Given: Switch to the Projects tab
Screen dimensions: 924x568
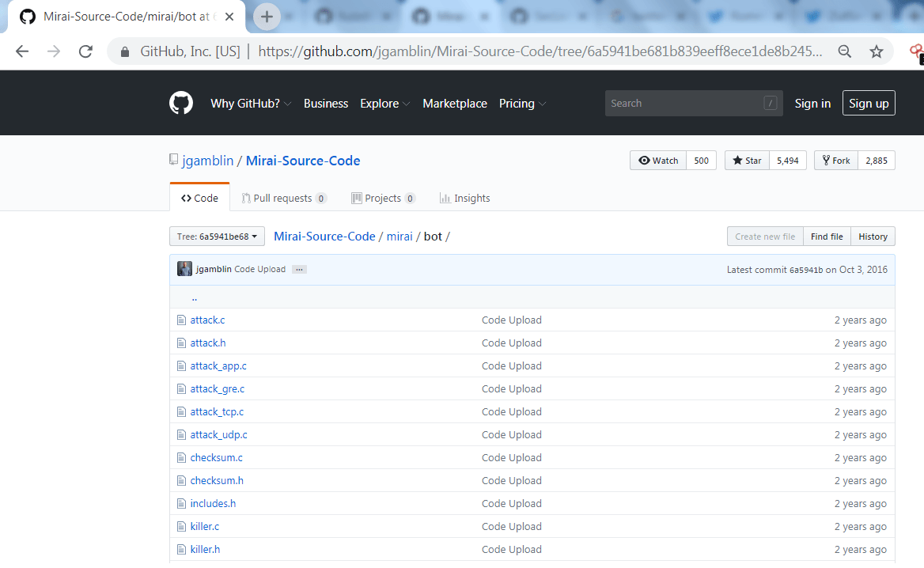Looking at the screenshot, I should [383, 198].
